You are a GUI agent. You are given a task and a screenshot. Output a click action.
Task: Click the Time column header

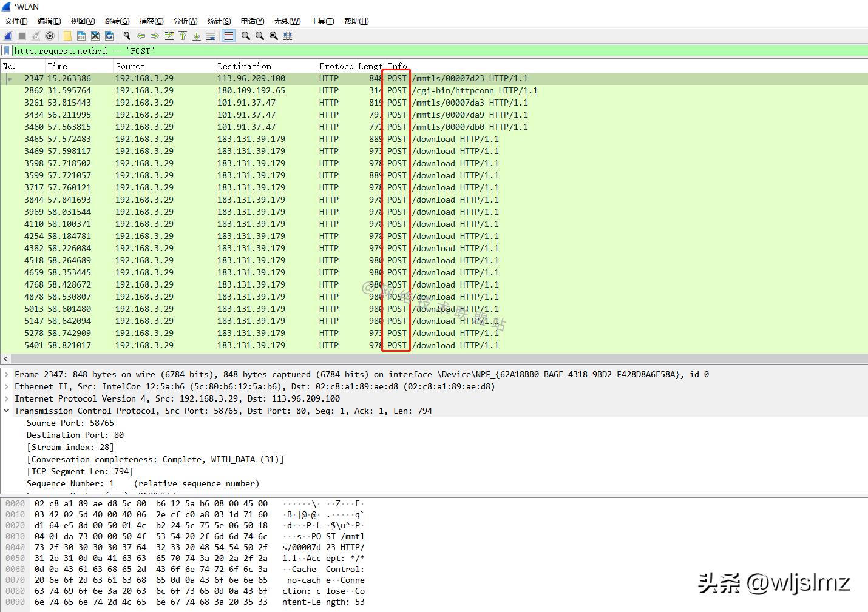(x=57, y=66)
